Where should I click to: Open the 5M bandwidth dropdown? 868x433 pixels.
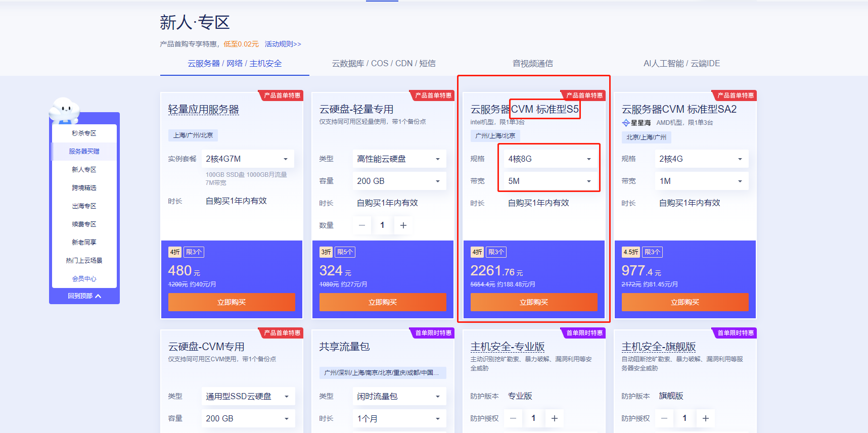(549, 181)
